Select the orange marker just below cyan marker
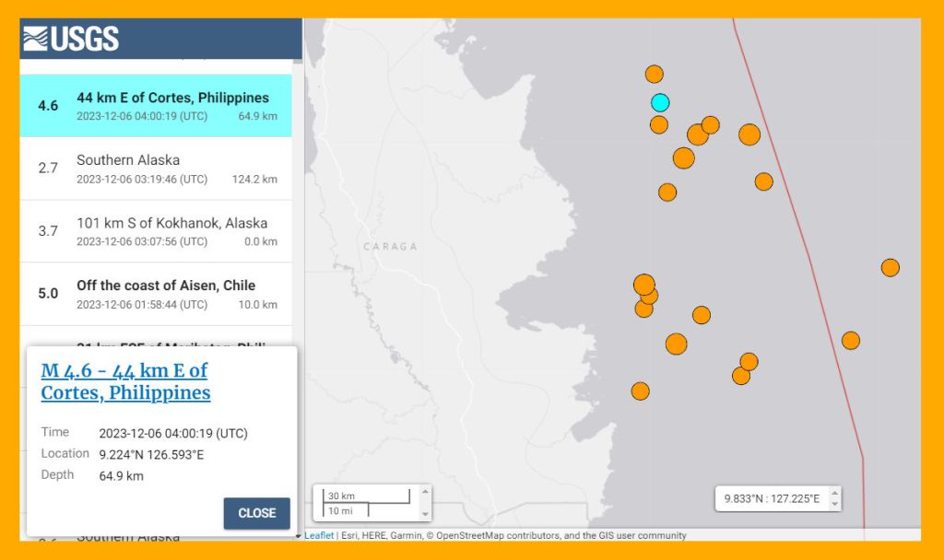This screenshot has height=560, width=944. tap(659, 125)
